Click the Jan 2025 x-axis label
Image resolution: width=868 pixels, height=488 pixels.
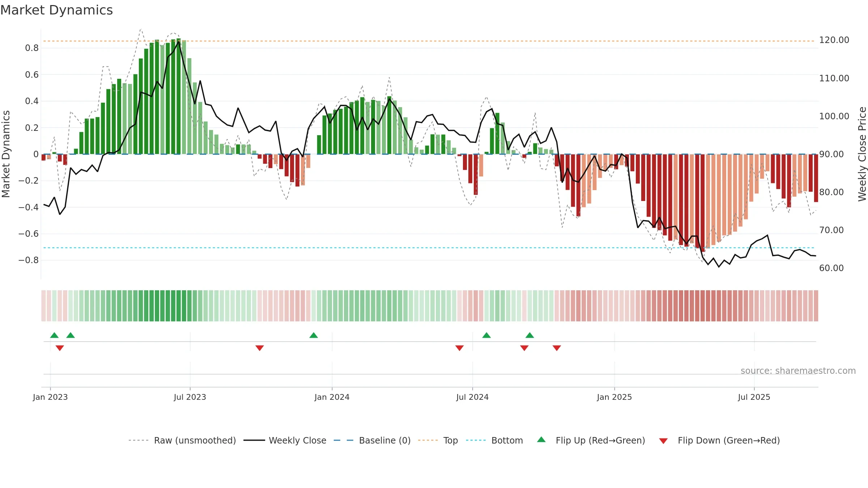point(614,397)
